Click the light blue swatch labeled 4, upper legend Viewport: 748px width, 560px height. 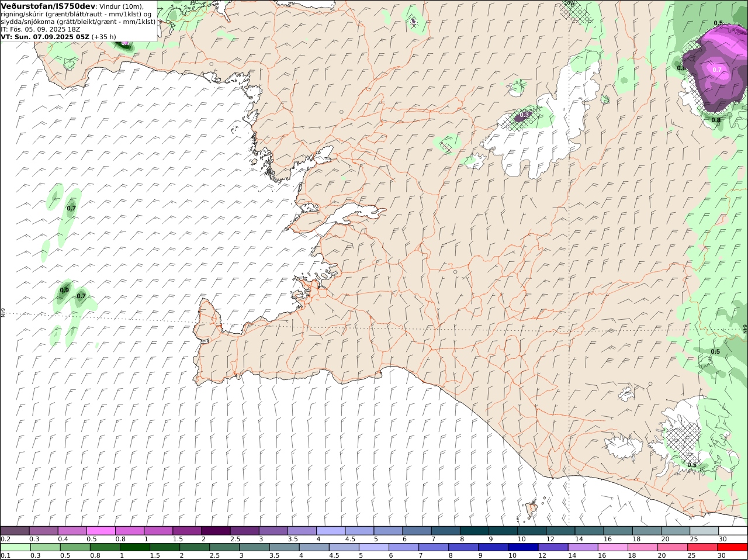pyautogui.click(x=331, y=531)
